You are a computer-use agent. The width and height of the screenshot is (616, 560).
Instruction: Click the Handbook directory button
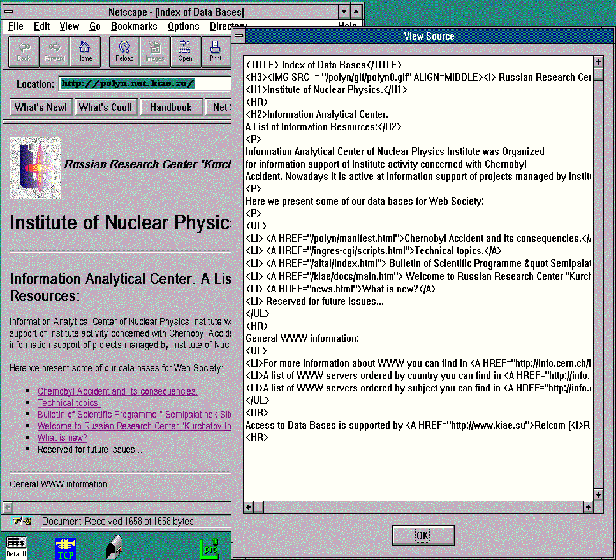click(171, 107)
